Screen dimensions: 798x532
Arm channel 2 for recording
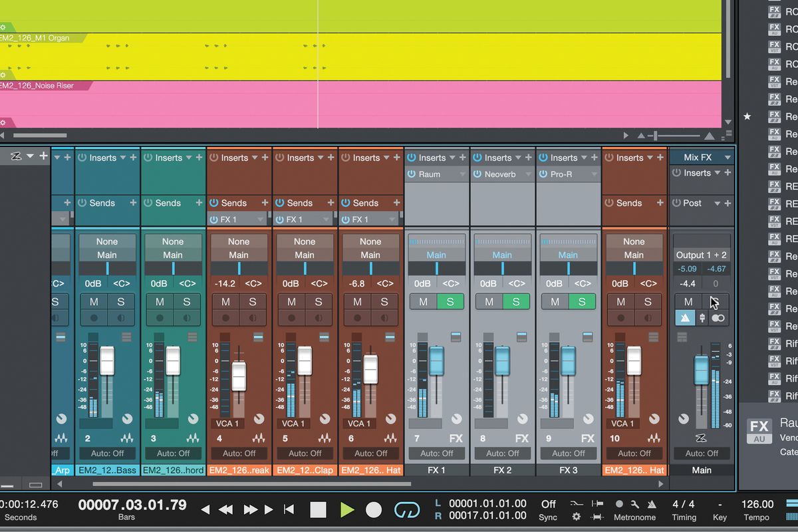pos(94,318)
